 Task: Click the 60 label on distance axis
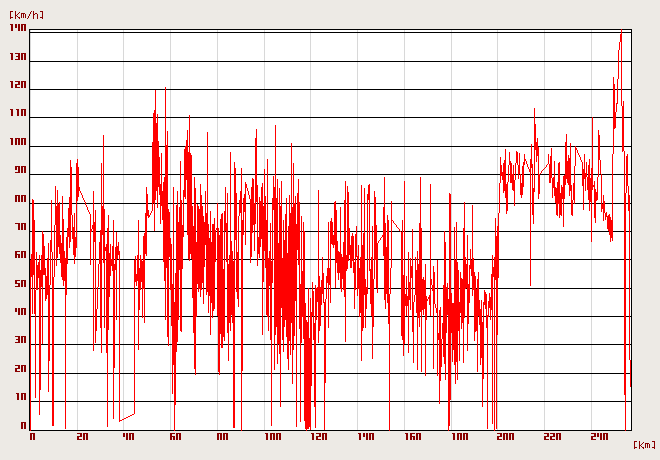tap(174, 437)
